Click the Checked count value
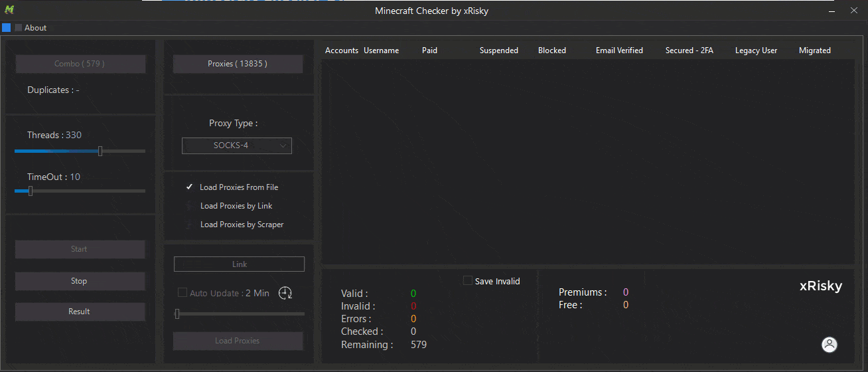Viewport: 868px width, 372px height. click(413, 331)
